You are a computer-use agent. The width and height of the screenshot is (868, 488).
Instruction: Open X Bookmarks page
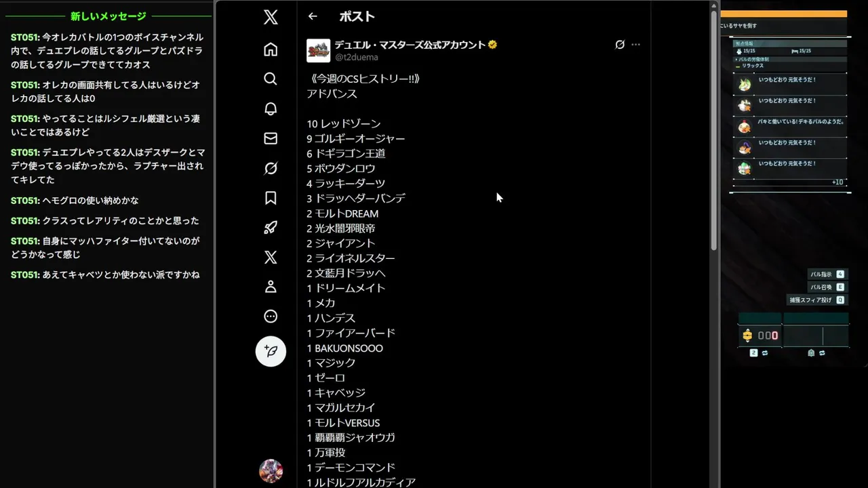pos(271,198)
